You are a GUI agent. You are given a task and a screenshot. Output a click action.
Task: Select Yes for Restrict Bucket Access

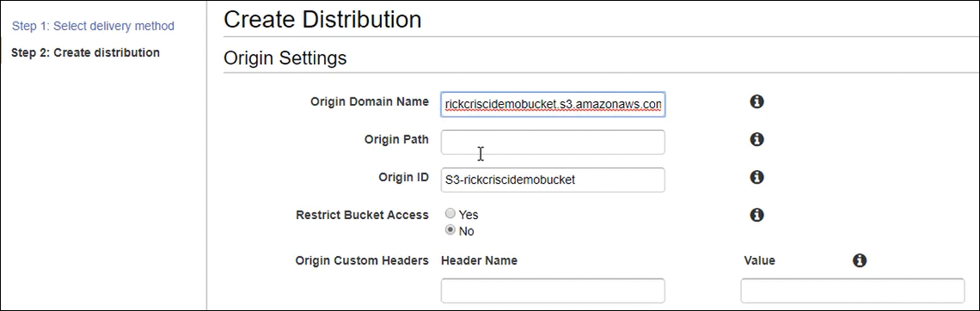coord(450,214)
